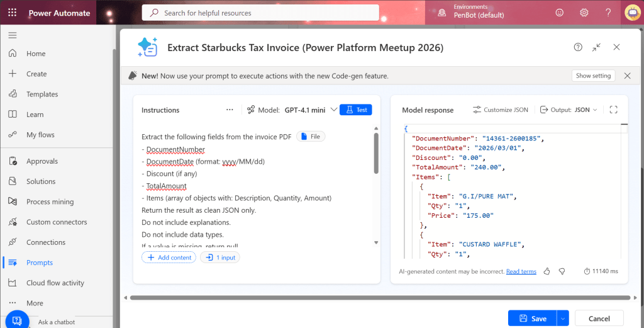
Task: Open settings gear in top bar
Action: [584, 13]
